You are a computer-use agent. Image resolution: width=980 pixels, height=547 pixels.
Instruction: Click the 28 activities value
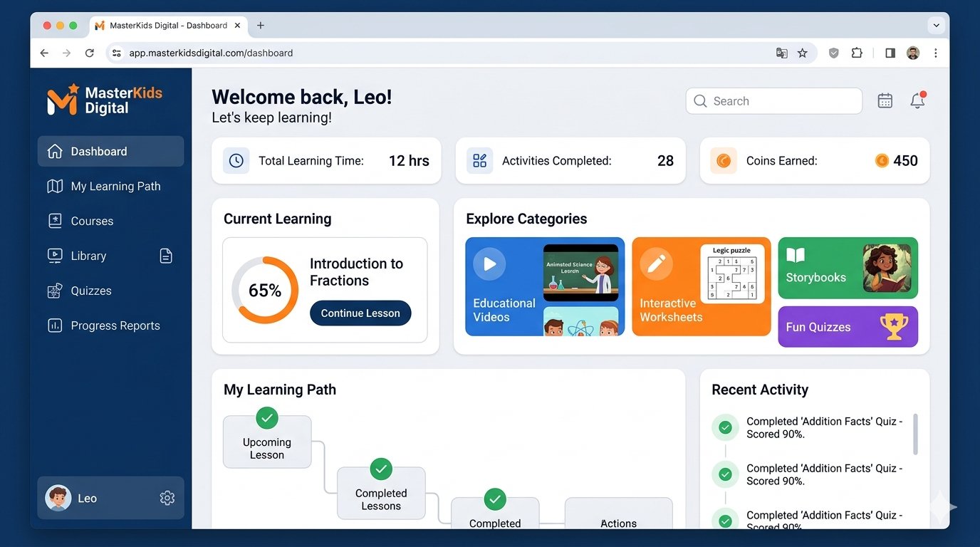(665, 161)
